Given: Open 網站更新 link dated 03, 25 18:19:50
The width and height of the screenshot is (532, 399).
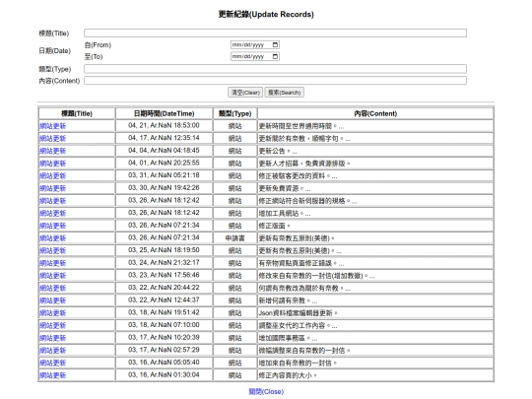Looking at the screenshot, I should click(x=52, y=251).
